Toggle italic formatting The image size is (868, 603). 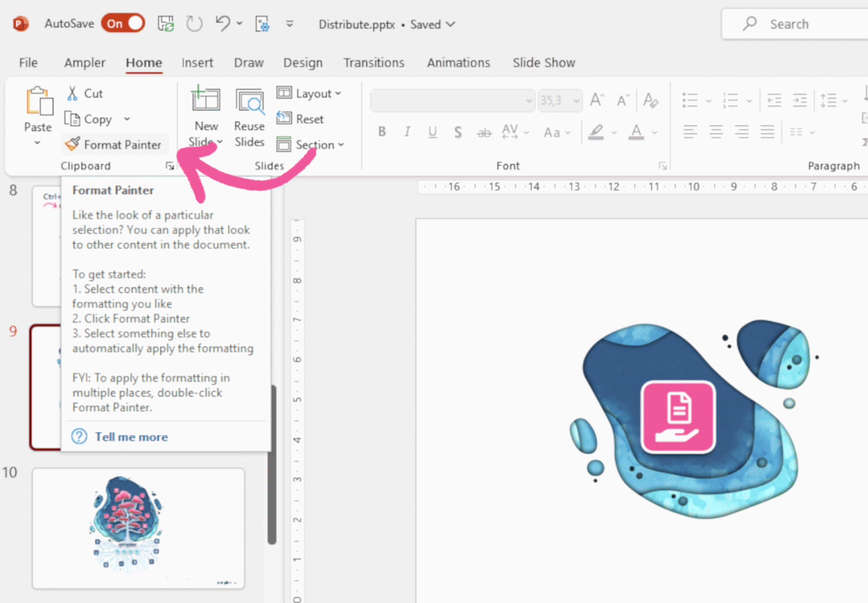(407, 132)
